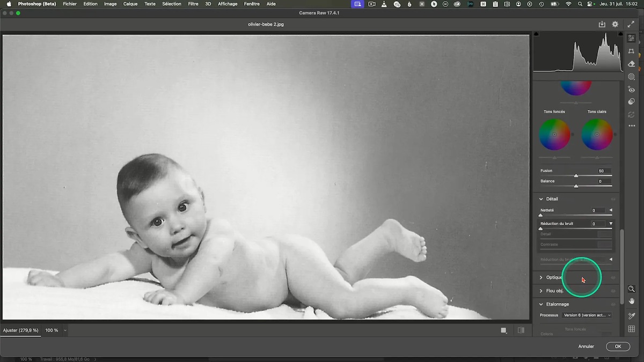Screen dimensions: 644x362
Task: Click the Balance slider handle
Action: pos(576,186)
